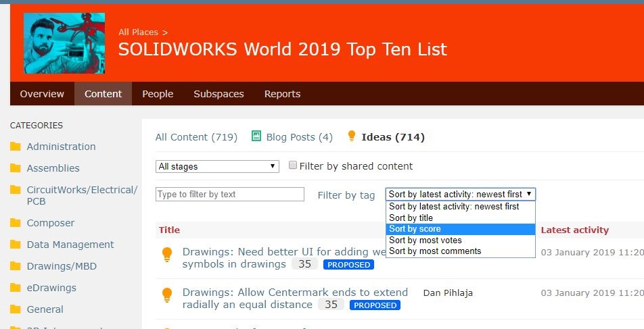Open the Administration category folder icon
The width and height of the screenshot is (644, 329).
click(x=15, y=147)
